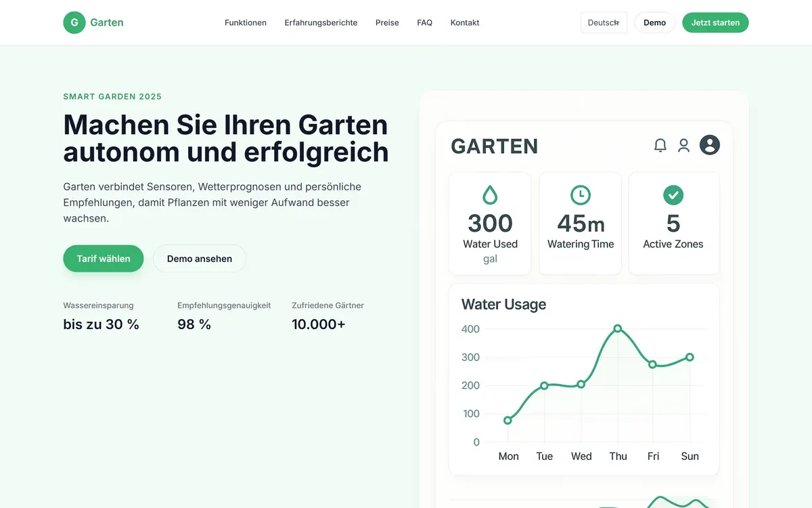
Task: Click the Active Zones card
Action: 673,224
